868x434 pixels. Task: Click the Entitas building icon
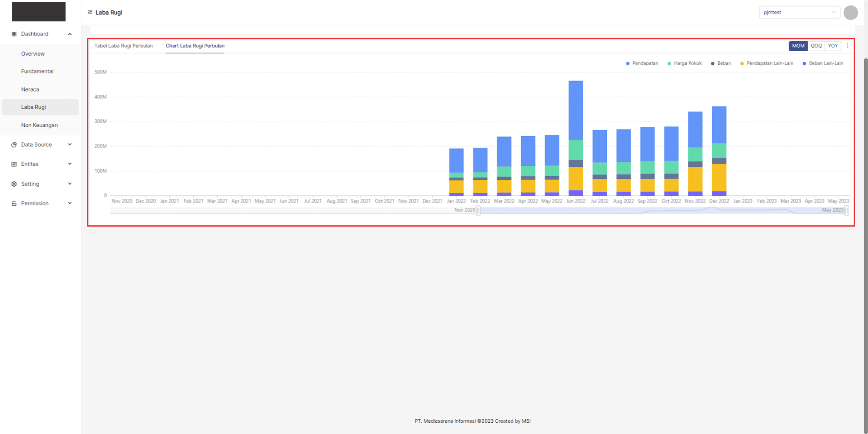click(14, 164)
